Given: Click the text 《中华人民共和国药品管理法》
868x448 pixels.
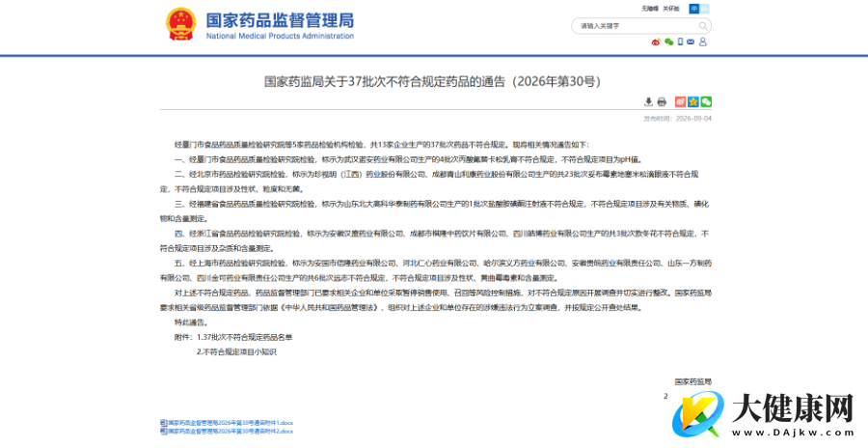Looking at the screenshot, I should point(331,308).
